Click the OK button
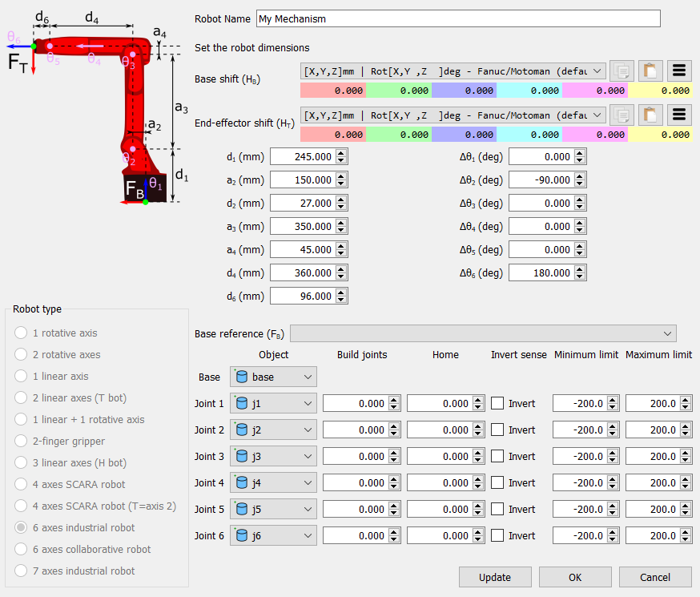The width and height of the screenshot is (700, 597). (575, 577)
